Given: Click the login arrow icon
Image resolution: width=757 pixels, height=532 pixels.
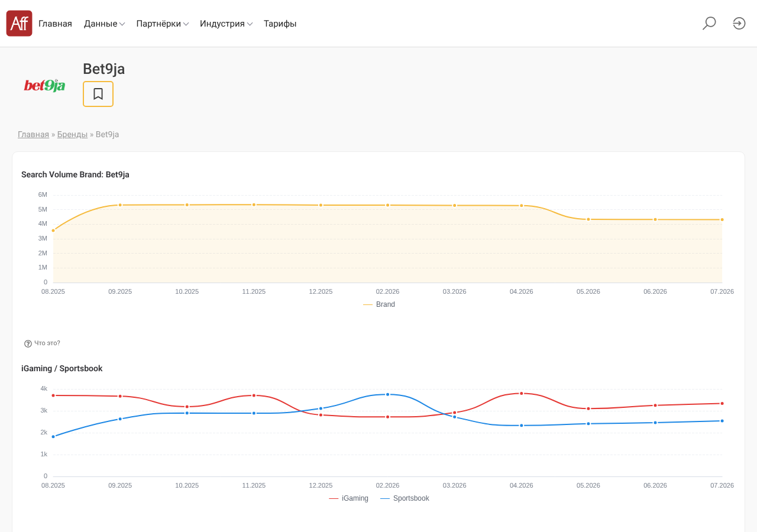Looking at the screenshot, I should pyautogui.click(x=739, y=23).
